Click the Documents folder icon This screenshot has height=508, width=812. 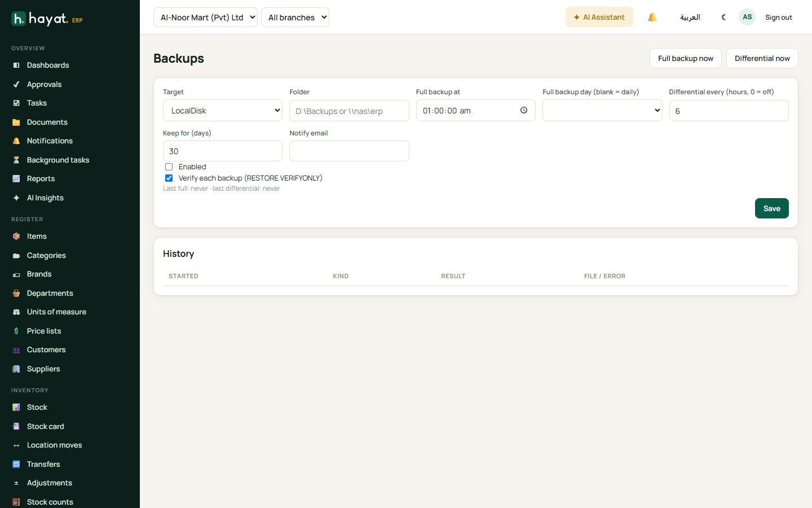[16, 122]
